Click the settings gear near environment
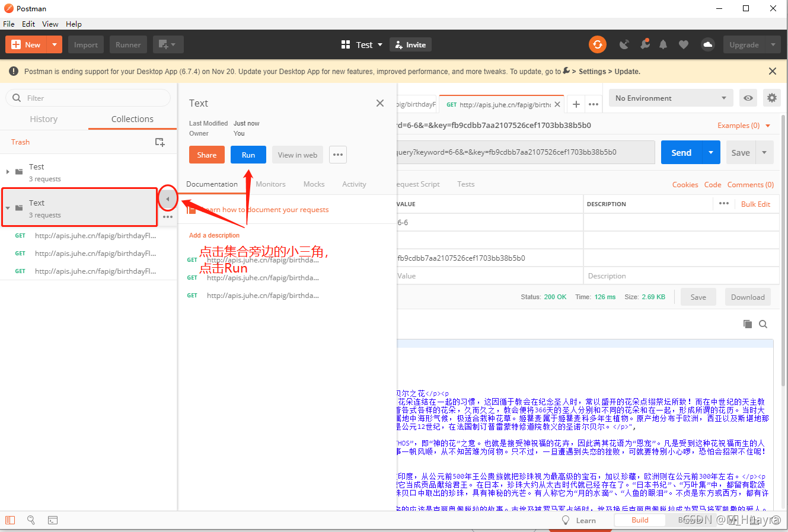This screenshot has width=788, height=532. click(x=771, y=98)
